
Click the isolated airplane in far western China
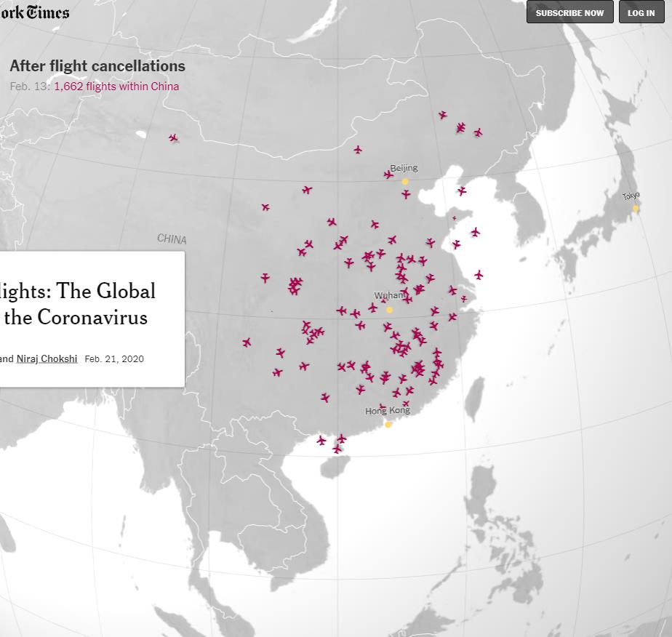tap(173, 137)
